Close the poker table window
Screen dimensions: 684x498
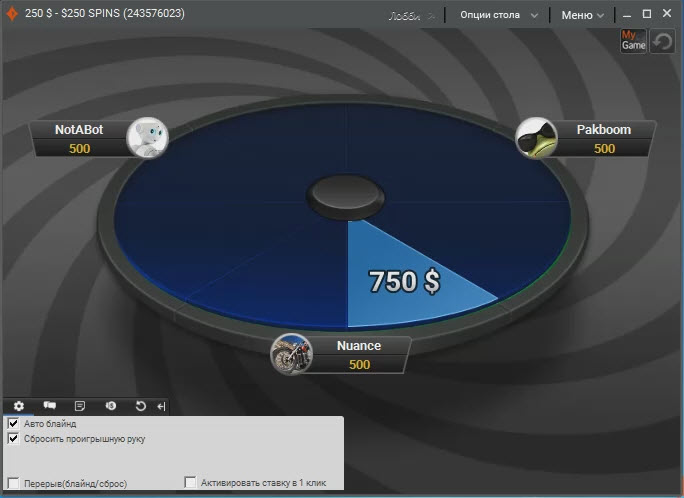[667, 14]
